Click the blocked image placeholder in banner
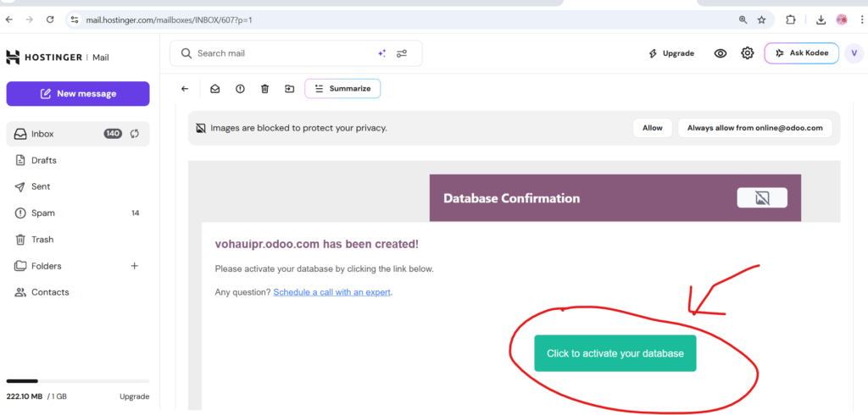868x415 pixels. click(x=761, y=198)
